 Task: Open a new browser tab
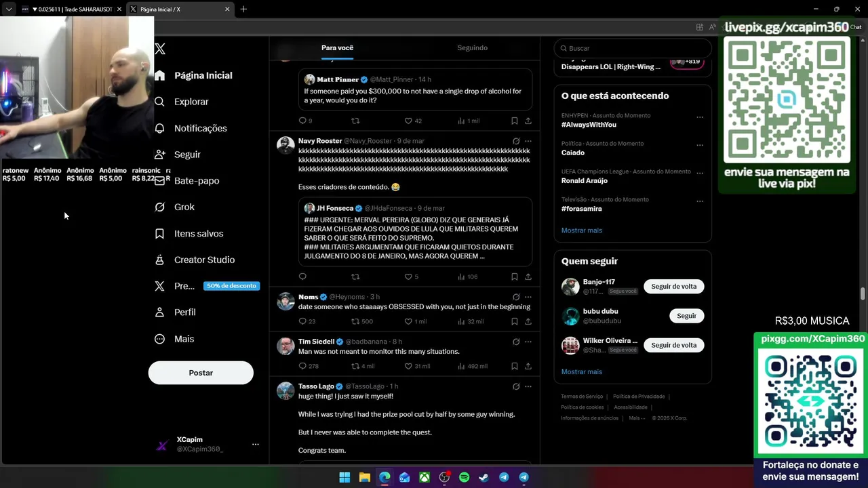[243, 9]
